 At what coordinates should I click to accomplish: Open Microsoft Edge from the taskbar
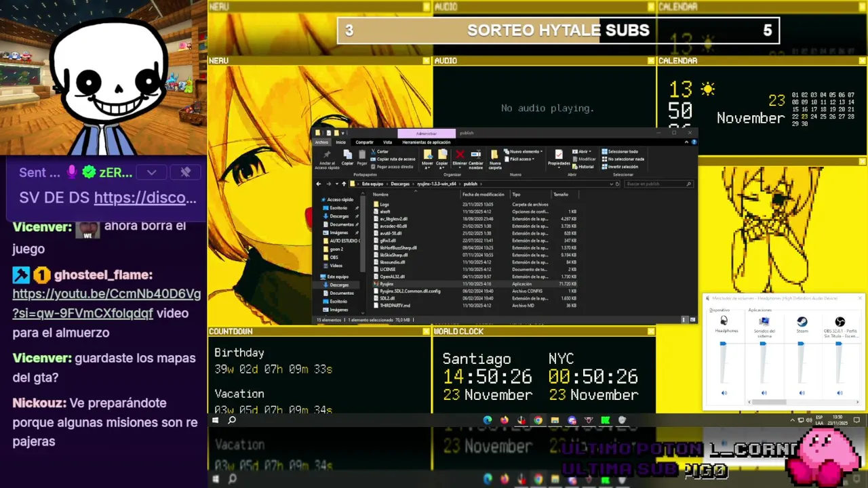coord(488,420)
